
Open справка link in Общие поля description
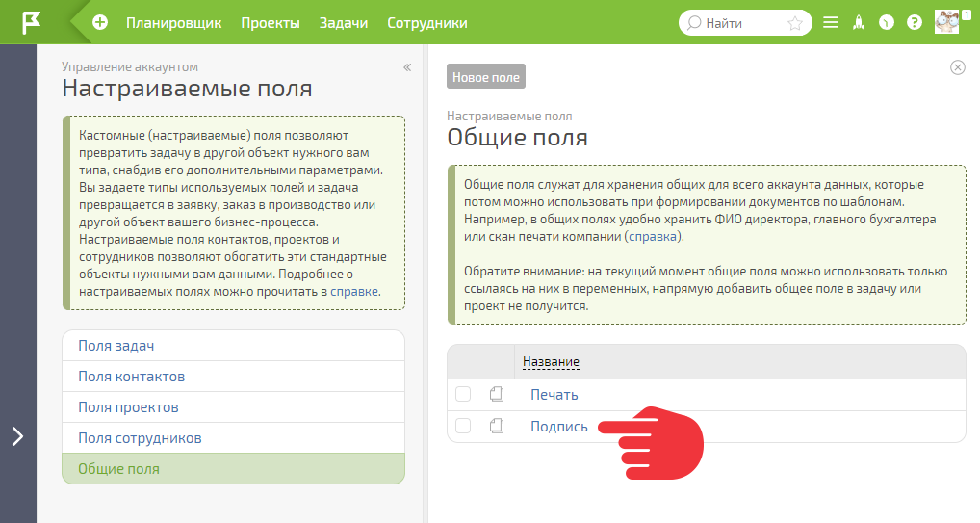653,237
